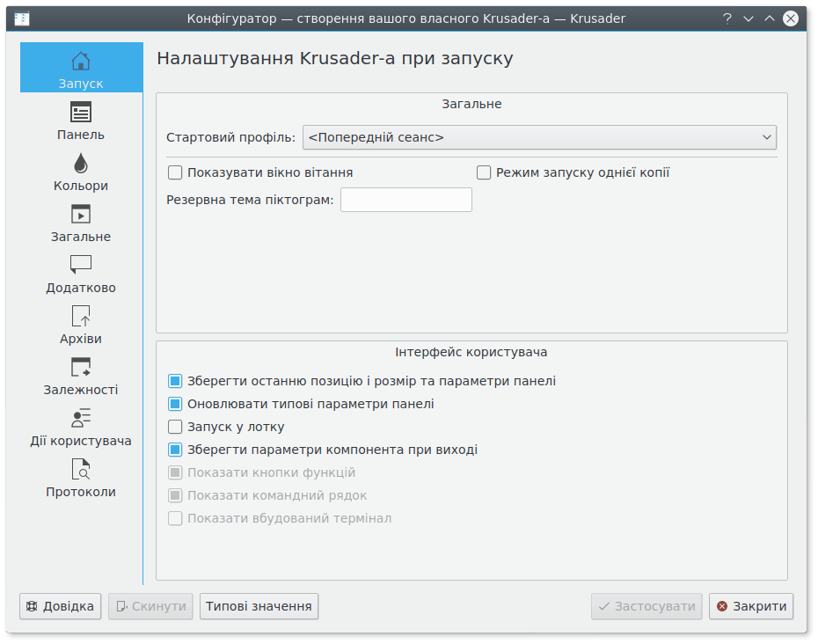Uncheck Зберегти параметри компонента при виході

coord(175,450)
